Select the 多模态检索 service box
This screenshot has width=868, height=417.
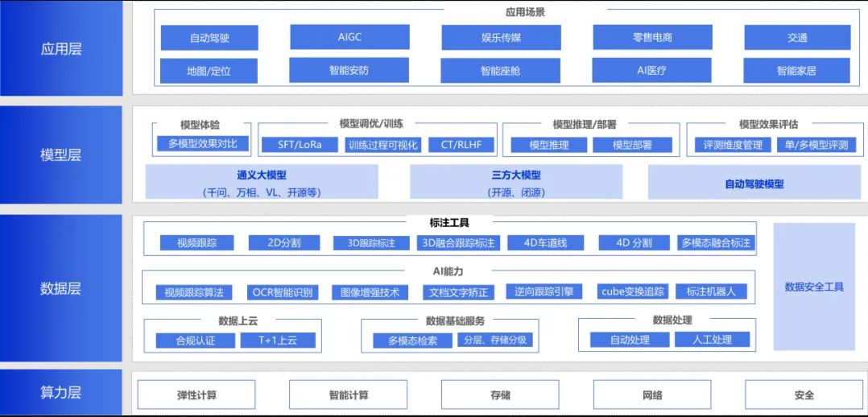pyautogui.click(x=412, y=341)
